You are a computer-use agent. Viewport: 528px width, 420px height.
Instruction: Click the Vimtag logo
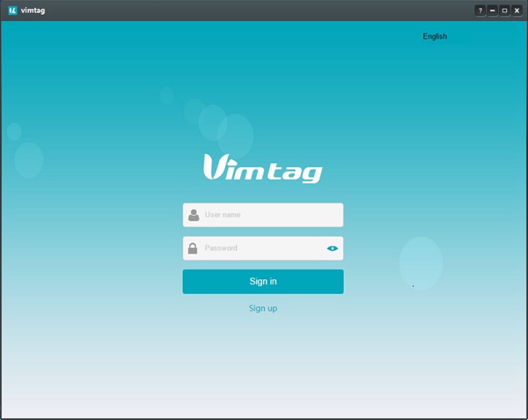(263, 168)
